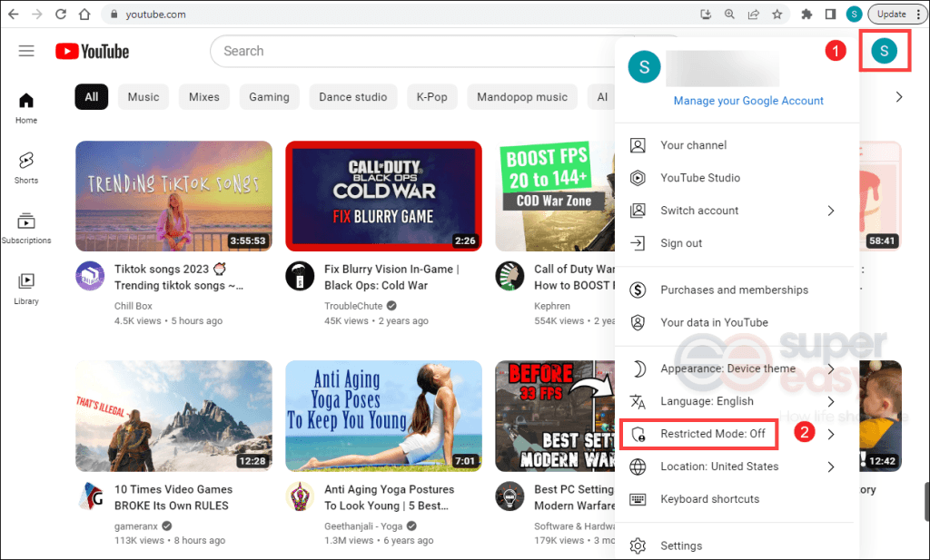Viewport: 930px width, 560px height.
Task: Open Keyboard shortcuts
Action: coord(737,499)
